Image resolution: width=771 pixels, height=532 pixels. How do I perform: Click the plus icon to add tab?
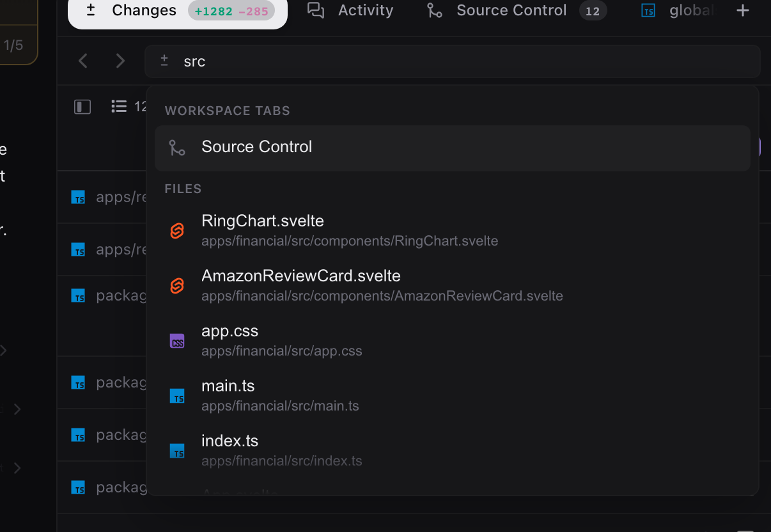[742, 11]
